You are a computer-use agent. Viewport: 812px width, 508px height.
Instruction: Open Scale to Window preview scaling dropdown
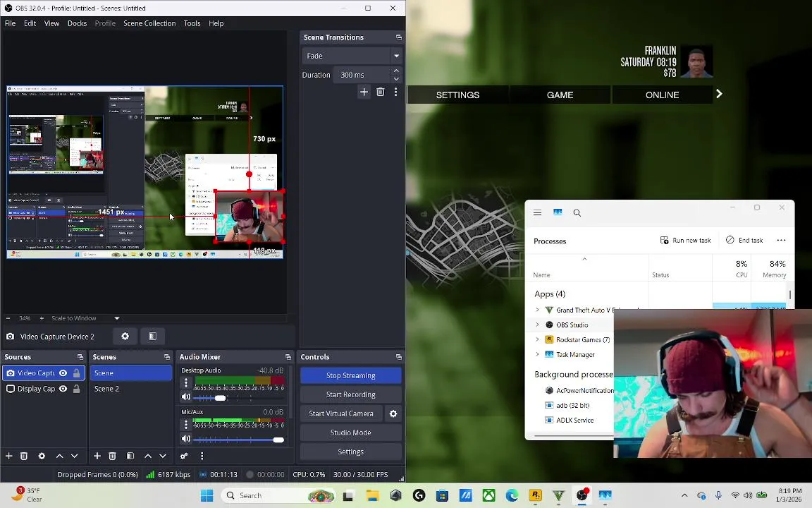[x=85, y=318]
